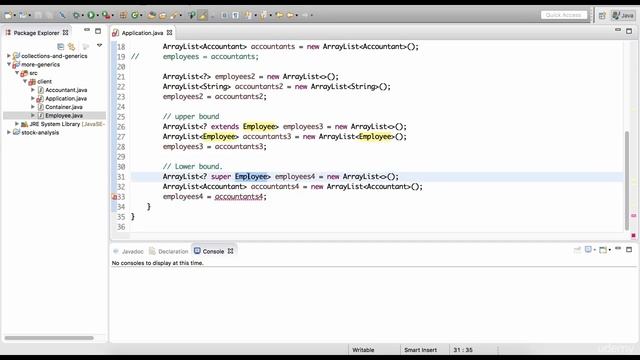The height and width of the screenshot is (360, 640).
Task: Toggle Show Whitespace Characters icon
Action: (x=236, y=15)
